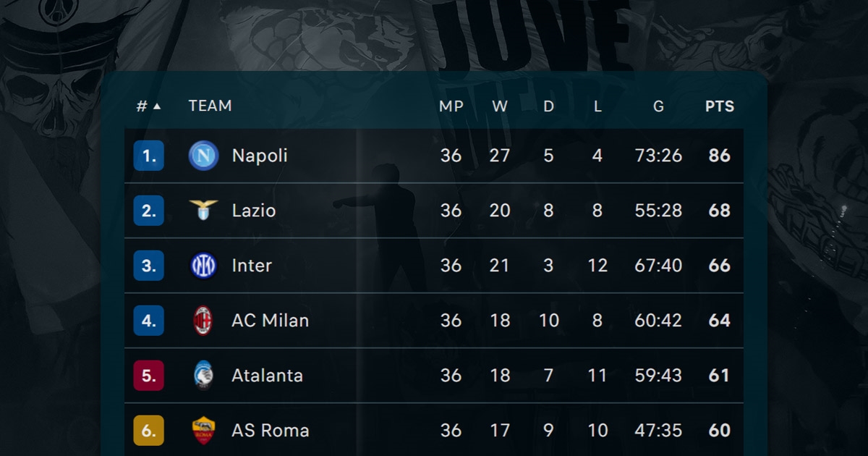Viewport: 868px width, 456px height.
Task: Click the AC Milan crest
Action: pyautogui.click(x=203, y=321)
